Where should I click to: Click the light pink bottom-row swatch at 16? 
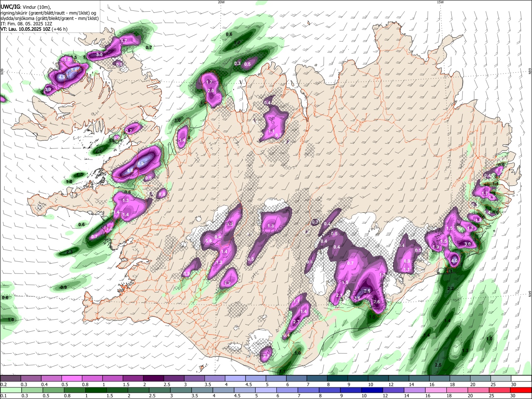(x=436, y=390)
